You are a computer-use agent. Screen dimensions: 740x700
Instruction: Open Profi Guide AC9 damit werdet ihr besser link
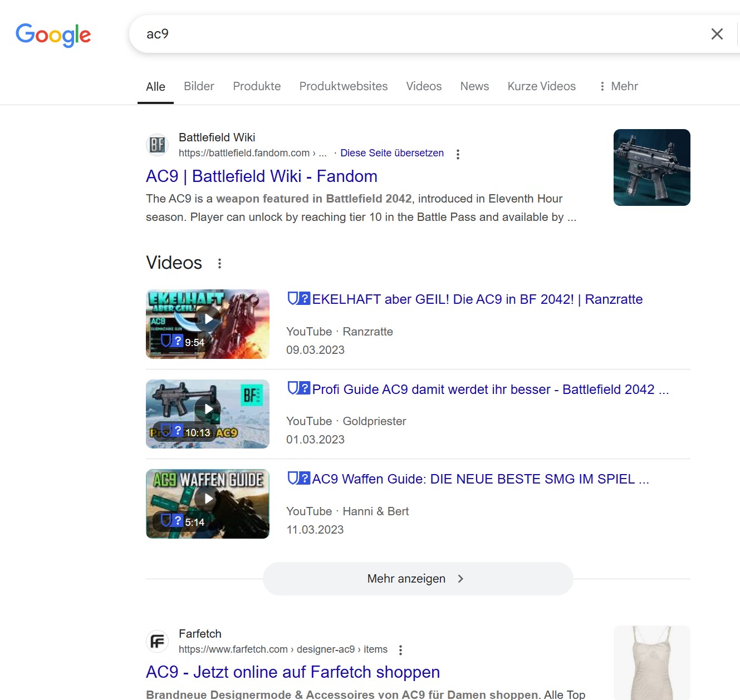(490, 390)
